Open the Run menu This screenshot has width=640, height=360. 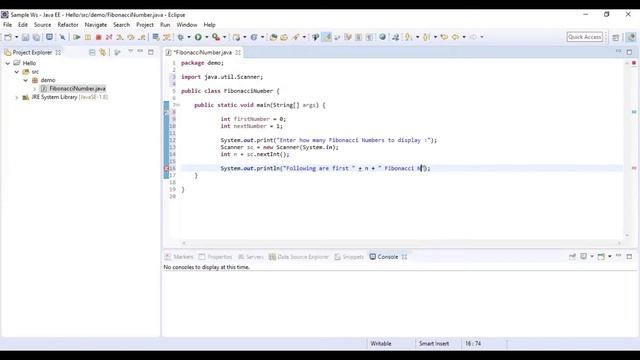(165, 25)
